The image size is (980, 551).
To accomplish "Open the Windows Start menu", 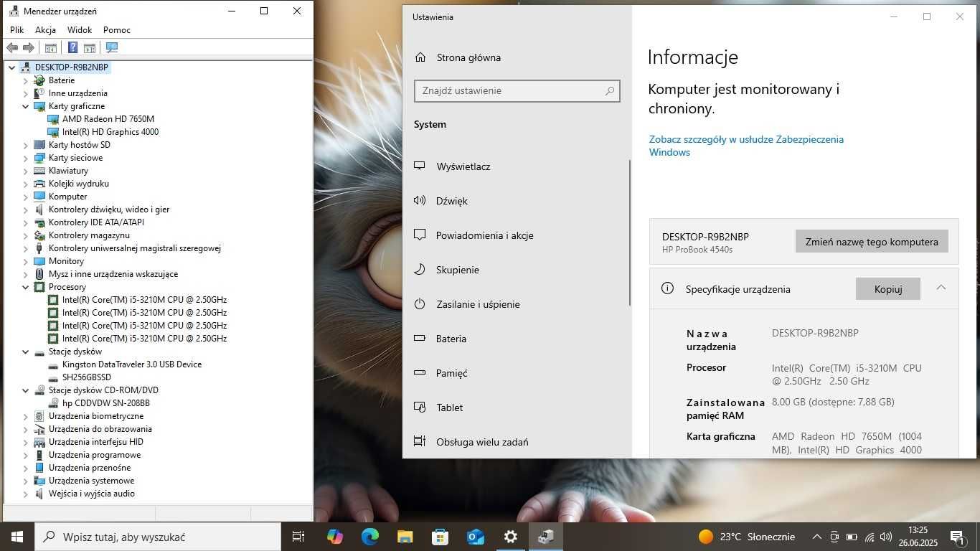I will (x=17, y=537).
